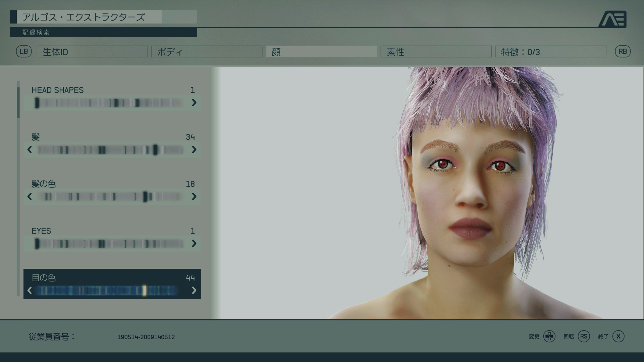Click left arrow on 髪 hair row
Viewport: 644px width, 362px height.
pos(30,149)
